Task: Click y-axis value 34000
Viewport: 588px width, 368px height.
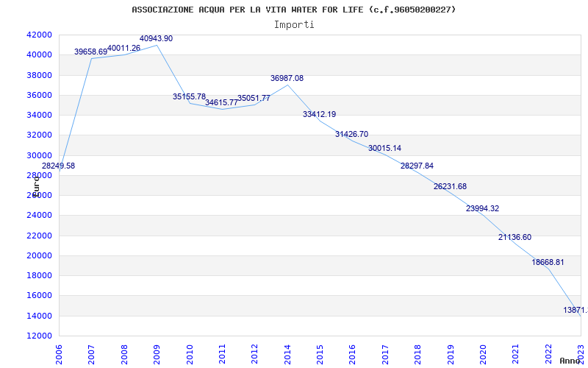Action: click(39, 115)
